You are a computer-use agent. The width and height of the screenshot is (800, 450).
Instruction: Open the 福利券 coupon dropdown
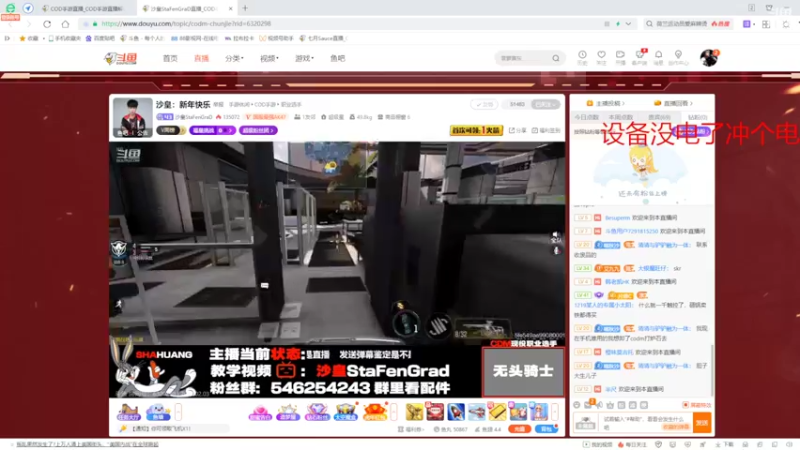coord(411,429)
